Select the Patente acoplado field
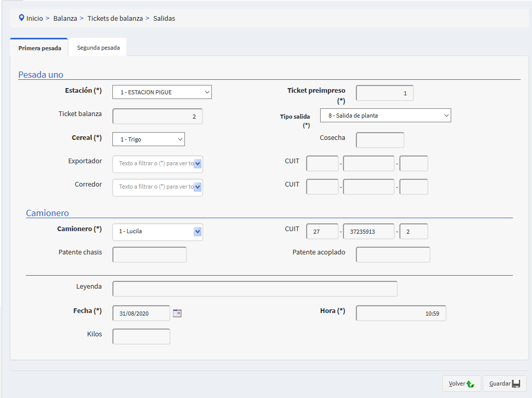 393,255
